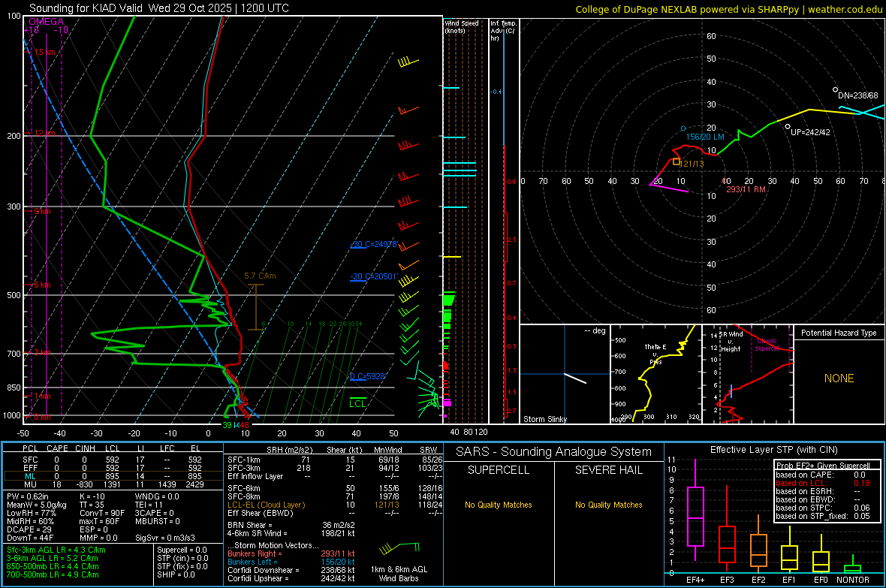Viewport: 886px width, 588px height.
Task: Click the cyan ML parcel row
Action: [113, 477]
